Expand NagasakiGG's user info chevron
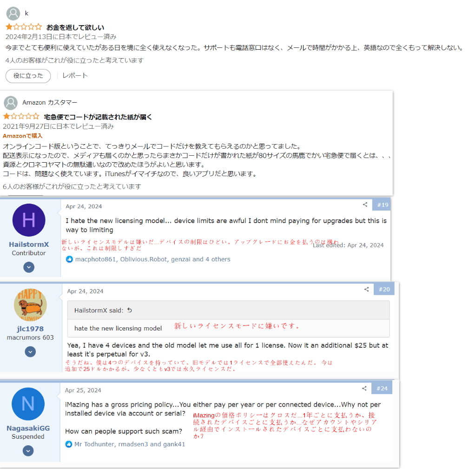 pos(28,451)
